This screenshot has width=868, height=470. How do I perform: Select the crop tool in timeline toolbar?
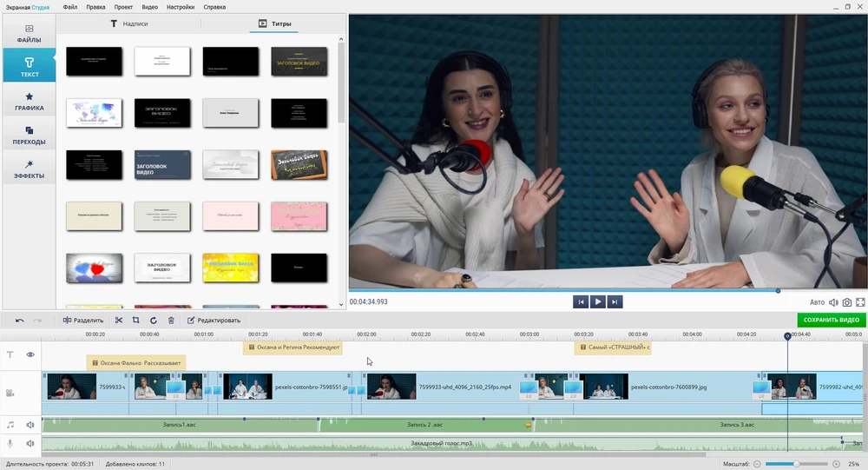[x=136, y=321]
